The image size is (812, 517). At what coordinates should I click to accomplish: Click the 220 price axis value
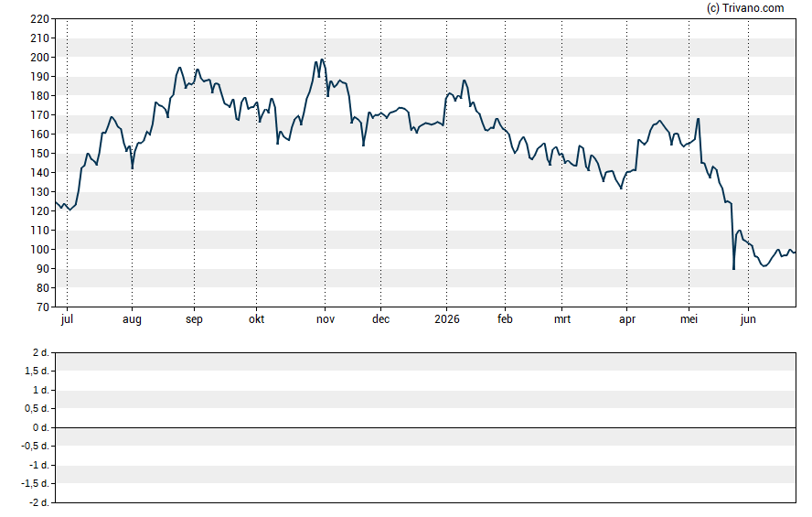click(x=40, y=19)
